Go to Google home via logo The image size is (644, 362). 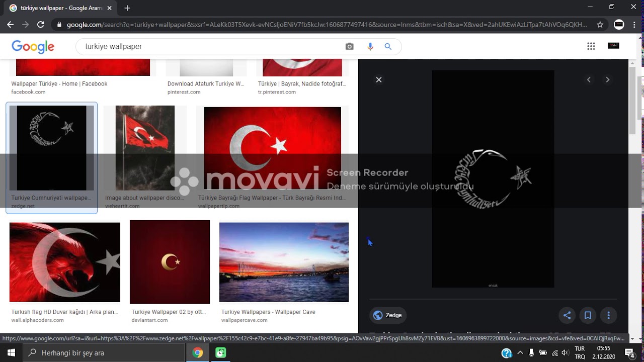[x=33, y=46]
